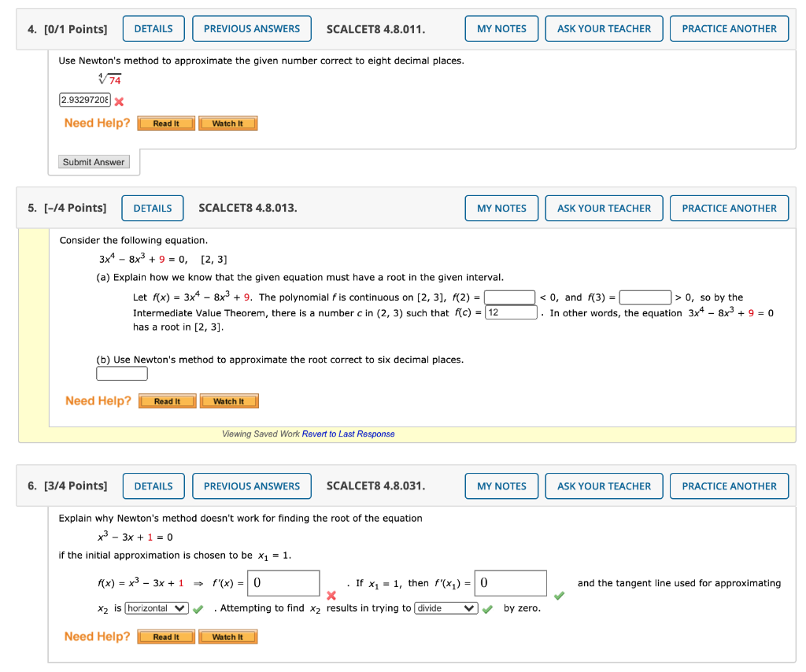The height and width of the screenshot is (672, 806).
Task: Click the red X below the f'(x) box
Action: pyautogui.click(x=331, y=595)
